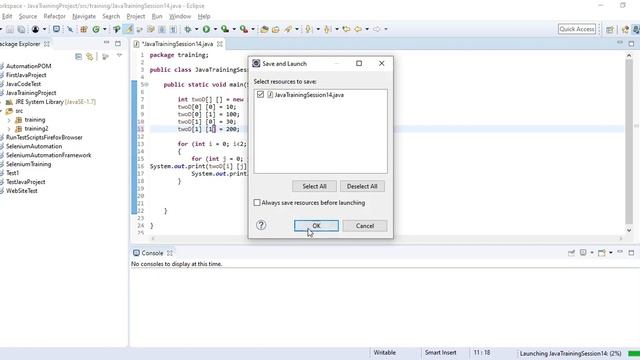
Task: Select the JavaTrainingSession14.java editor tab
Action: pyautogui.click(x=178, y=44)
